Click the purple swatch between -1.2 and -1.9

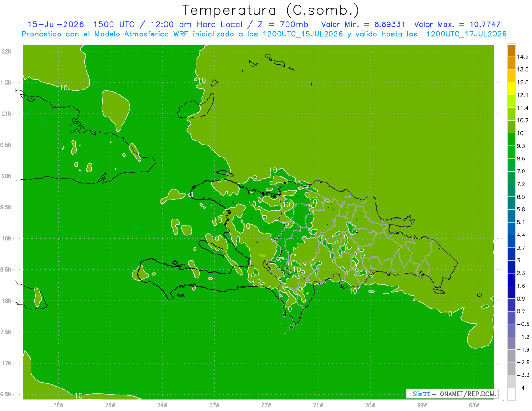[x=511, y=343]
